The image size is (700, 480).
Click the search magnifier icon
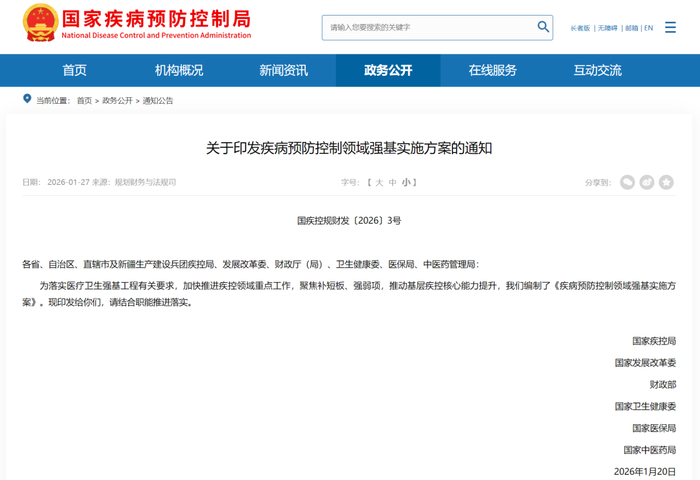pos(543,27)
